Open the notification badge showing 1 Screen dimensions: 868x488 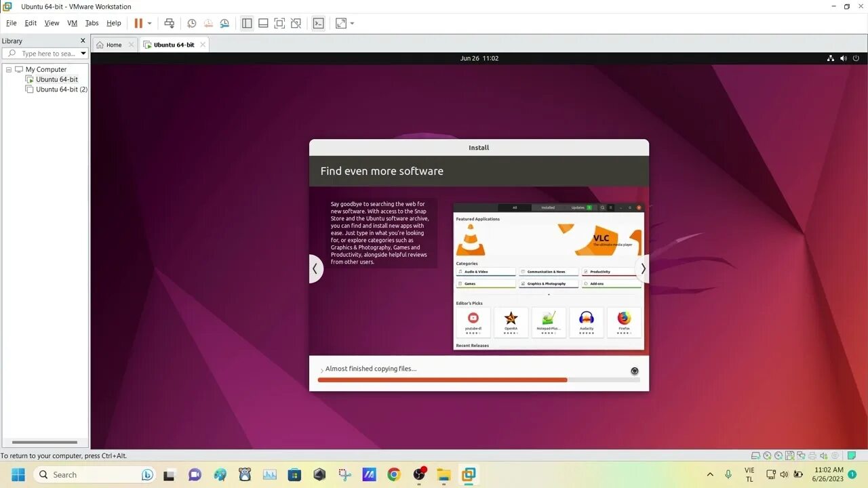click(852, 474)
